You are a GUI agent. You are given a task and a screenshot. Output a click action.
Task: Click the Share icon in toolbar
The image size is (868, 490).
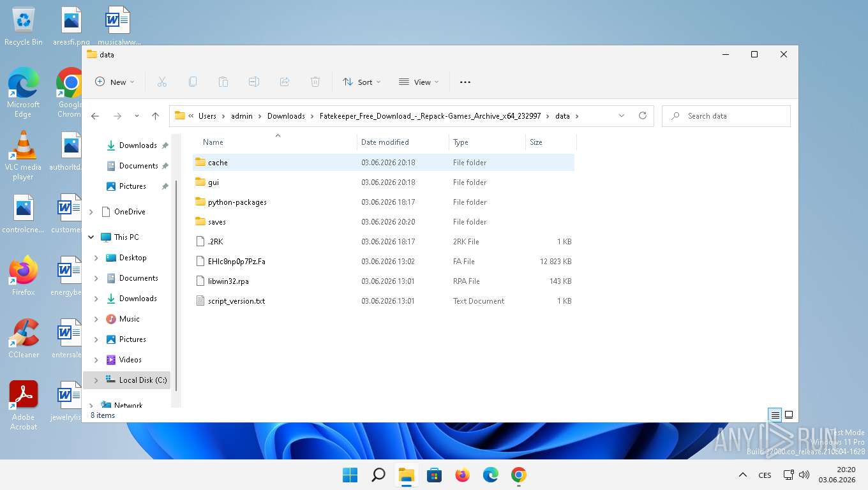(285, 82)
